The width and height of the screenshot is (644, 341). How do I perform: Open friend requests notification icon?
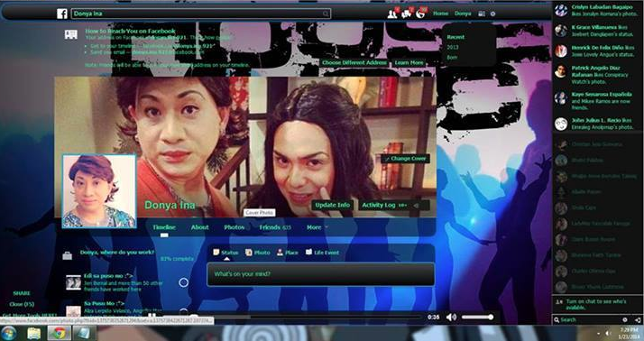tap(392, 14)
